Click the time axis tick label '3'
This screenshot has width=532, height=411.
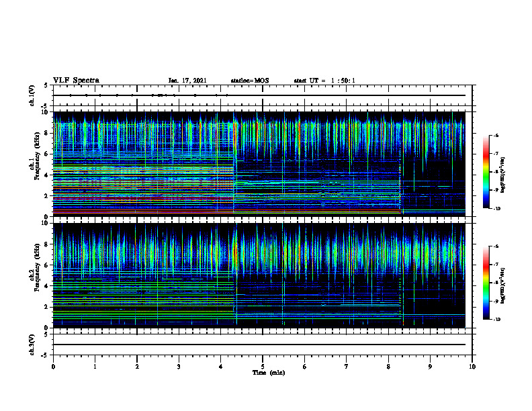coord(179,367)
